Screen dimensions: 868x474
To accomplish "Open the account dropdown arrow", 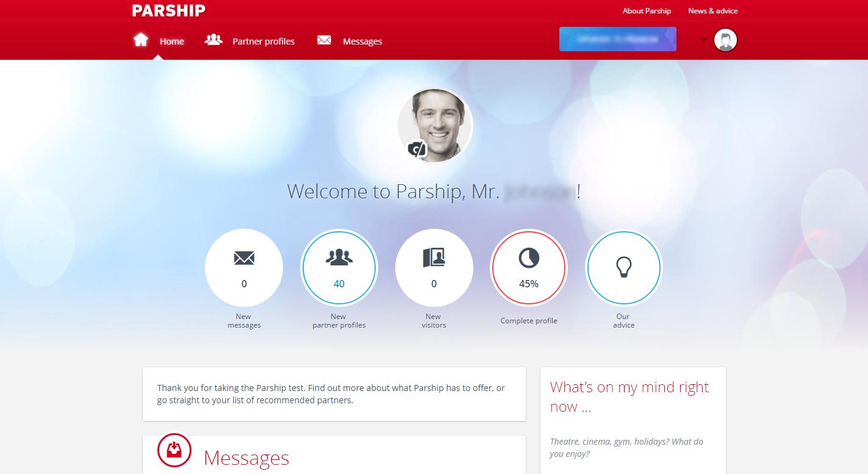I will coord(704,40).
